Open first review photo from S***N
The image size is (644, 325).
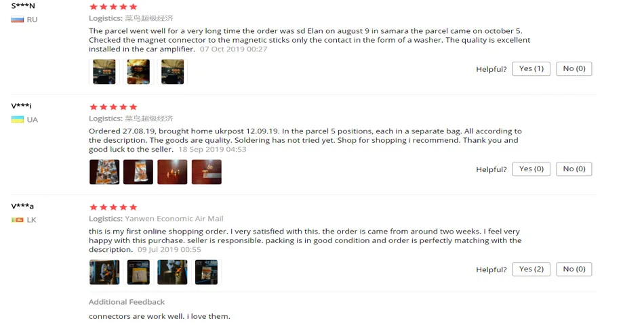pyautogui.click(x=104, y=72)
